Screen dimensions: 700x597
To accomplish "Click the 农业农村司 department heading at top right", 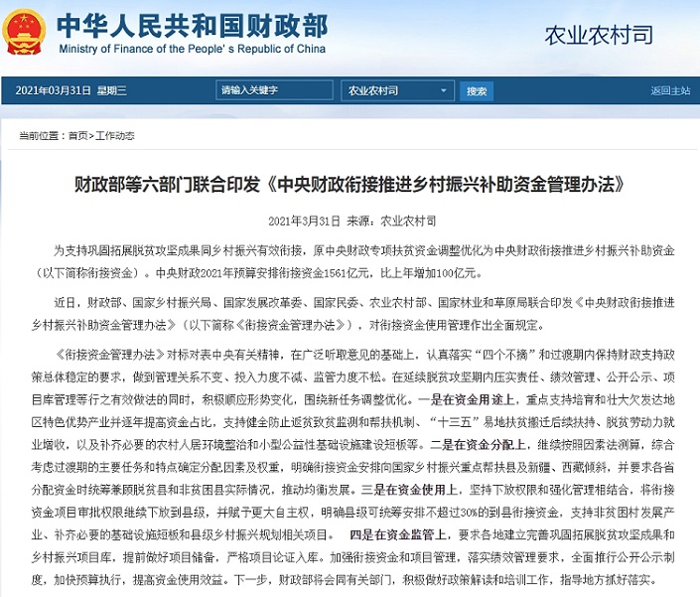I will tap(599, 36).
